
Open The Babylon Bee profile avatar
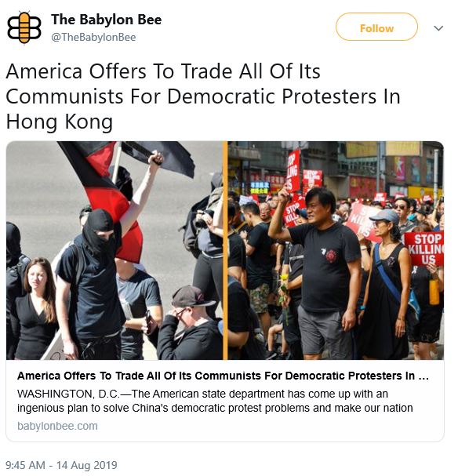[24, 27]
